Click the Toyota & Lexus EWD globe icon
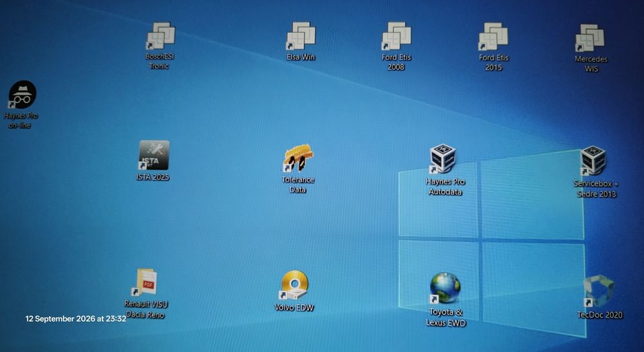The image size is (644, 352). [444, 288]
